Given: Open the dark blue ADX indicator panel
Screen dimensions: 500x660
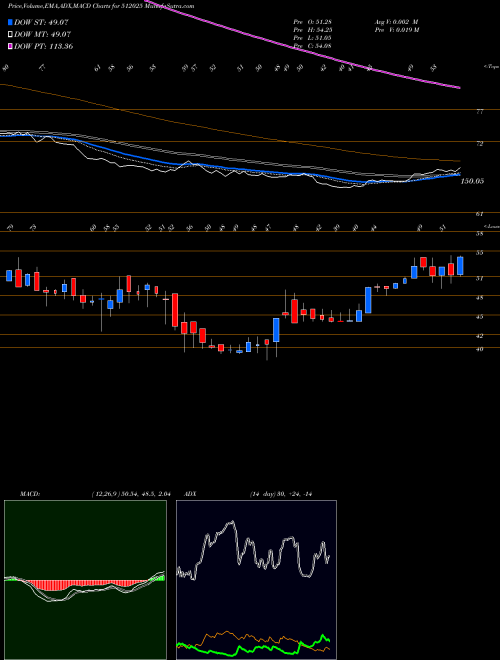Looking at the screenshot, I should click(256, 580).
